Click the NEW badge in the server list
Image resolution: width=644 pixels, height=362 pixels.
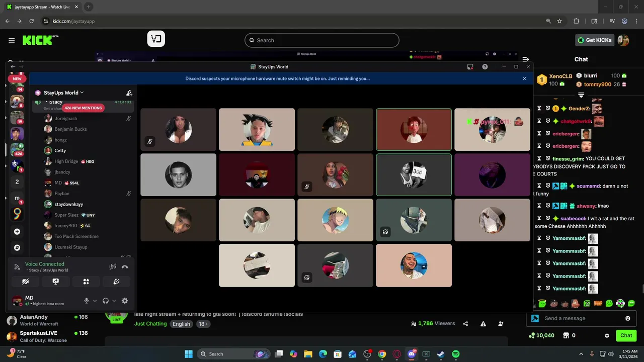(17, 78)
